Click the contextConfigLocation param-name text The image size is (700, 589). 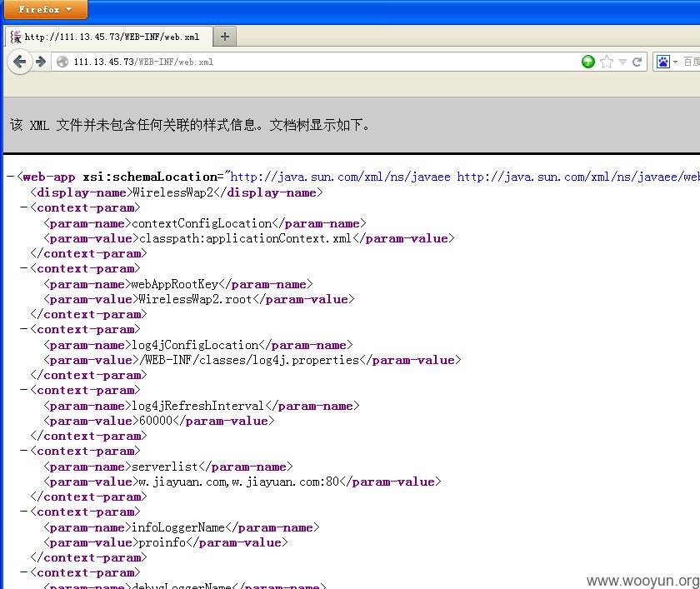pyautogui.click(x=202, y=223)
